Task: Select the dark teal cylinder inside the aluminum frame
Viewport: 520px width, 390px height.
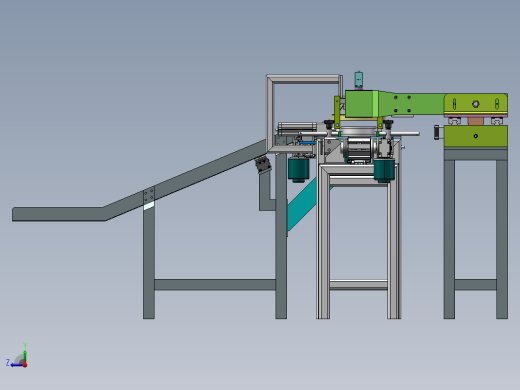Action: pyautogui.click(x=384, y=170)
